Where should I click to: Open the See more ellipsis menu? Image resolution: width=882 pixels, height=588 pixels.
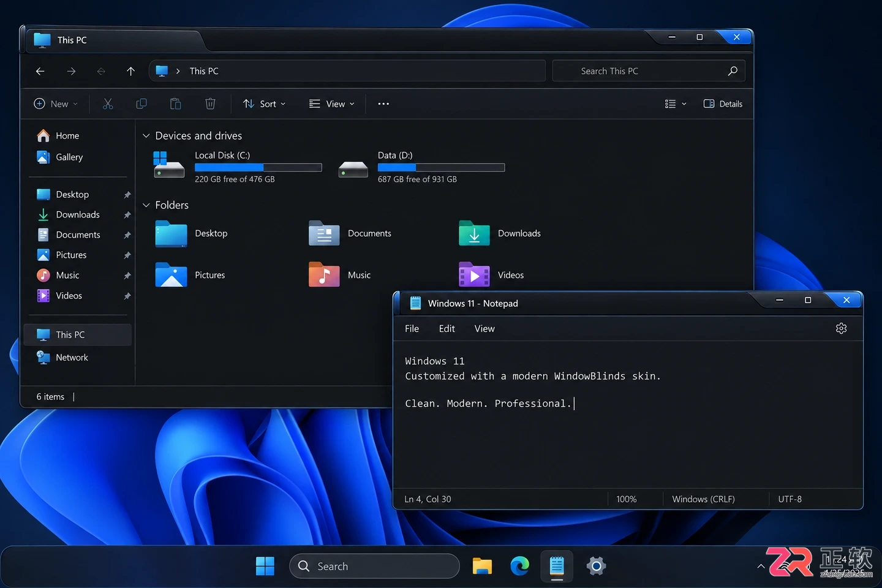tap(383, 104)
